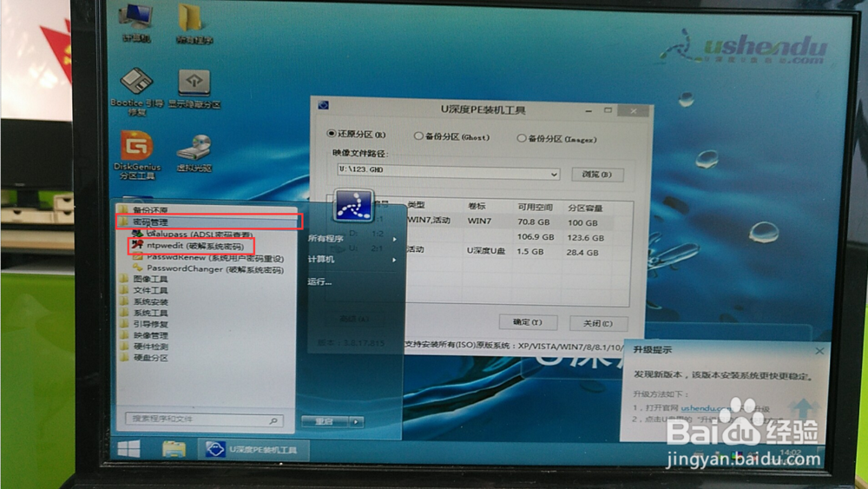Launch Bootice 引导修复 desktop icon

(x=137, y=92)
